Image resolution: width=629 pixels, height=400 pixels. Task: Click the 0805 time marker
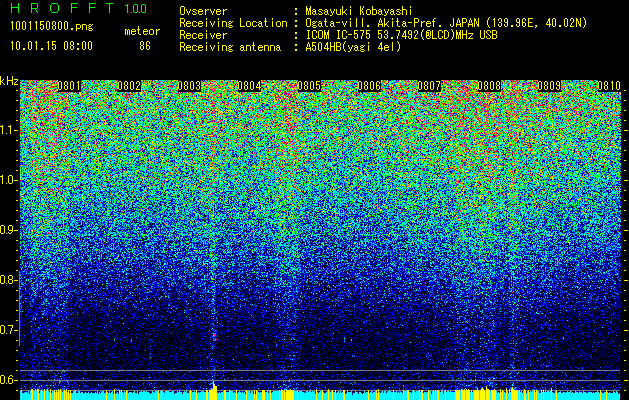click(309, 86)
